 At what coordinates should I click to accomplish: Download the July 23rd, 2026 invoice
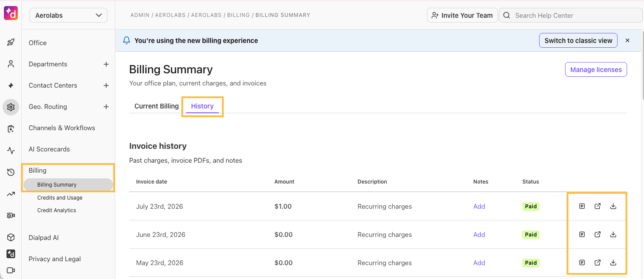pyautogui.click(x=613, y=206)
